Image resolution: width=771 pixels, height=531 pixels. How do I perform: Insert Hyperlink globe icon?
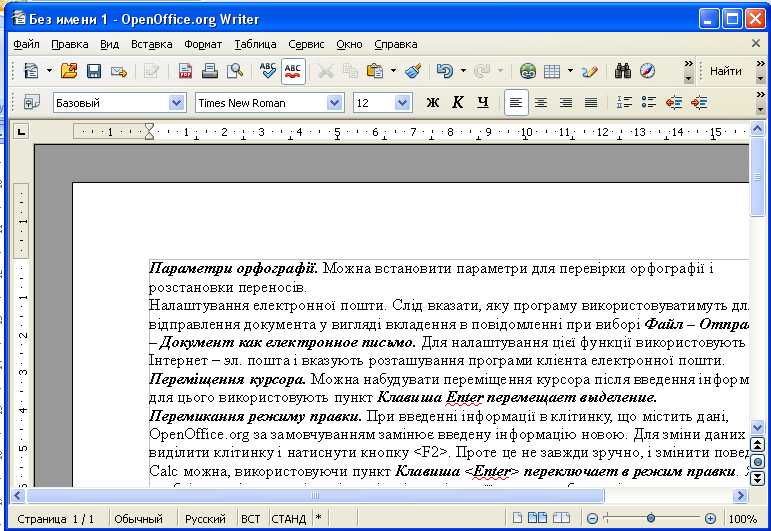(x=528, y=71)
